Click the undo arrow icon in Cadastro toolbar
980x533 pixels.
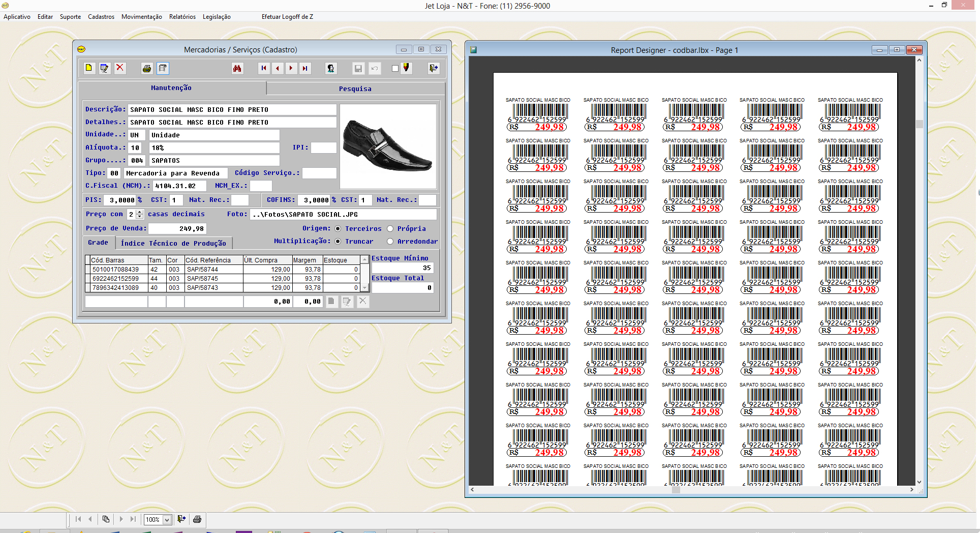(x=375, y=68)
